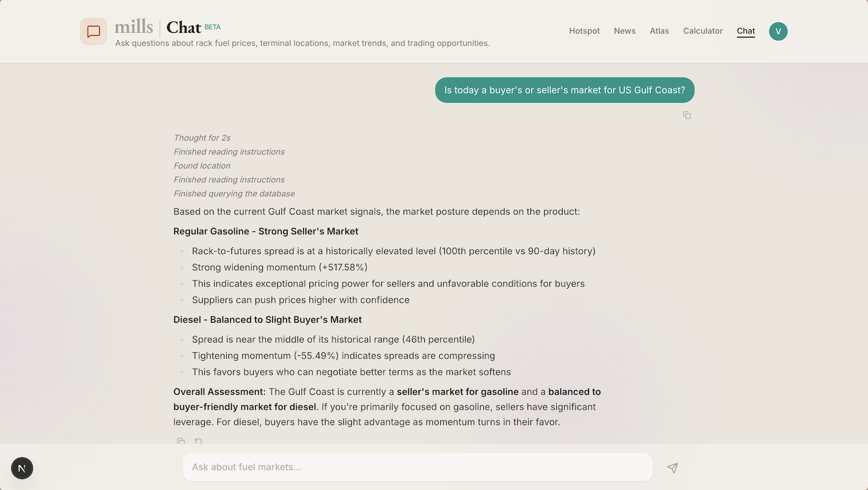Copy the user's question message

[687, 115]
